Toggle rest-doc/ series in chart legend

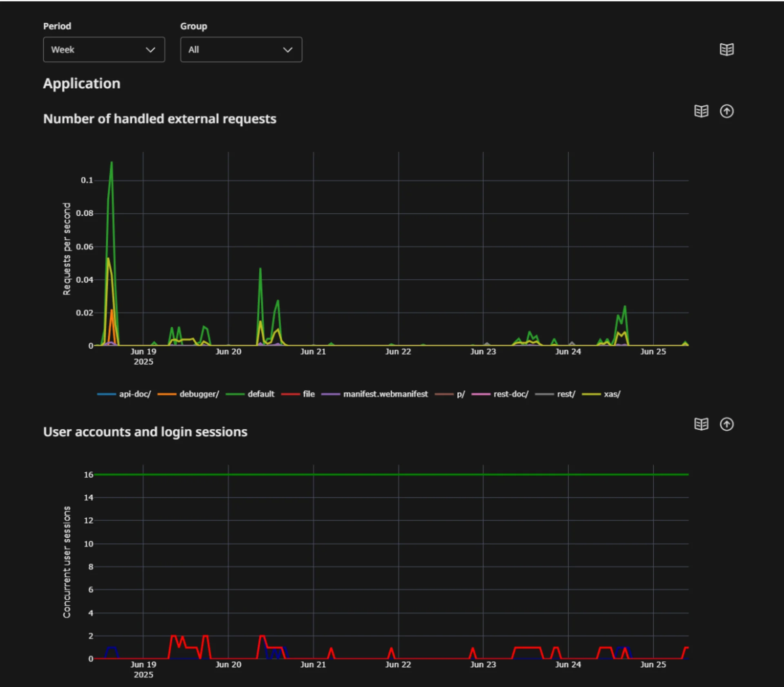500,394
